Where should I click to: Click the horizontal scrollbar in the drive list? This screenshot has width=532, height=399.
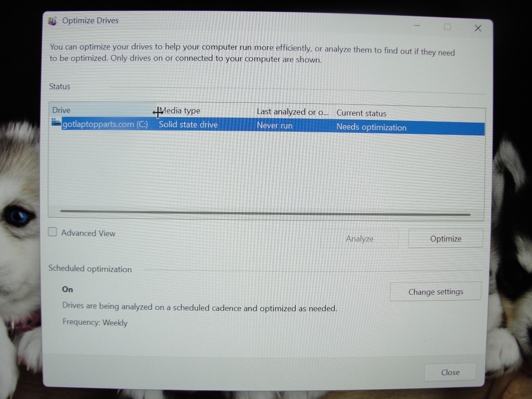tap(265, 212)
